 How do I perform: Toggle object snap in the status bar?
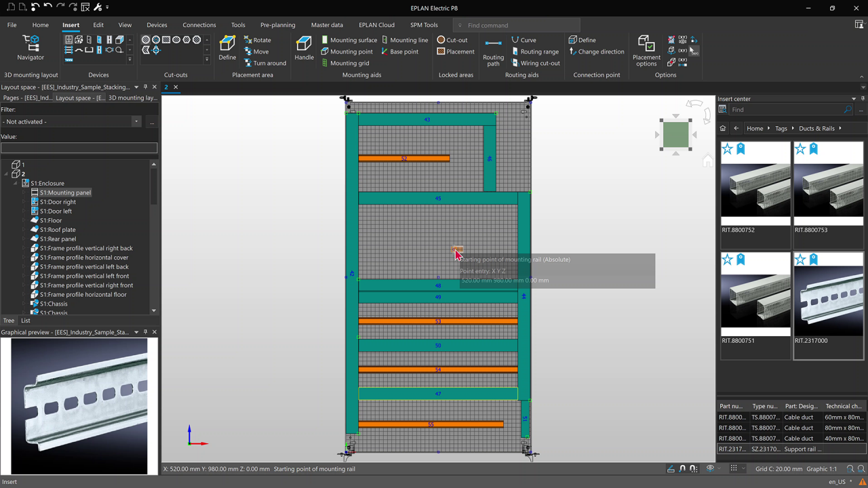pos(682,468)
